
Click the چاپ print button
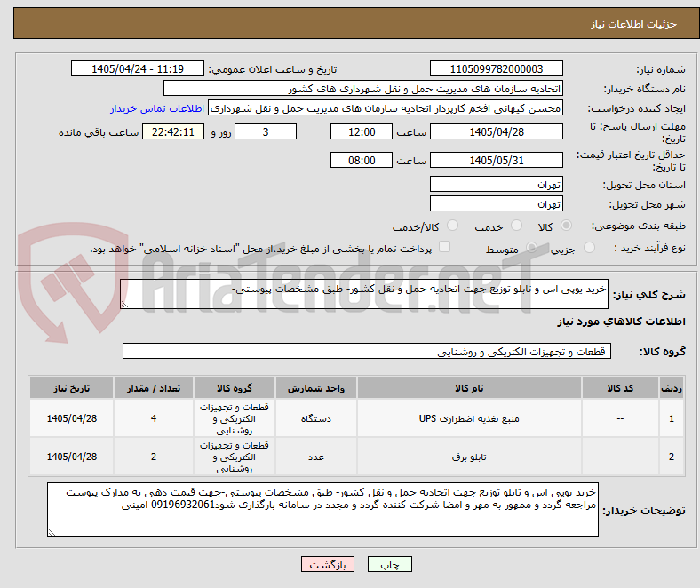click(390, 564)
